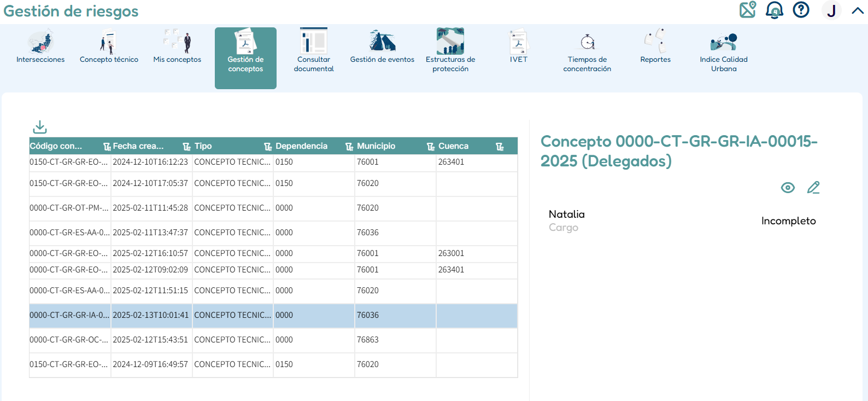Open the Estructuras de protección module
Image resolution: width=868 pixels, height=401 pixels.
click(x=450, y=50)
